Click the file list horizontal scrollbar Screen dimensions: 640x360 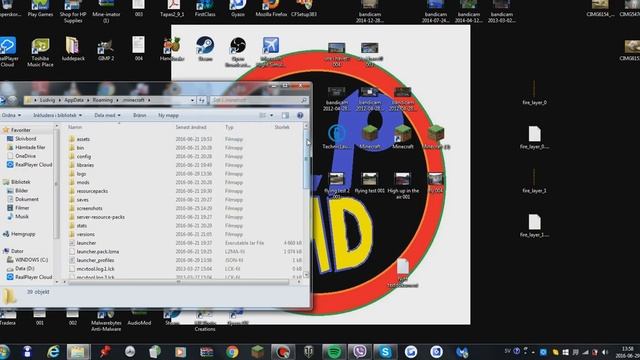[x=178, y=282]
